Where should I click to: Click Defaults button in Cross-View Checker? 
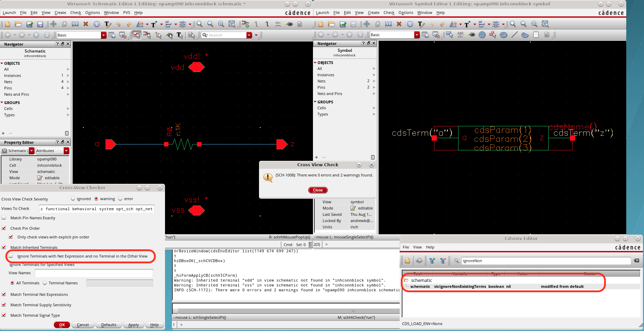[x=109, y=325]
